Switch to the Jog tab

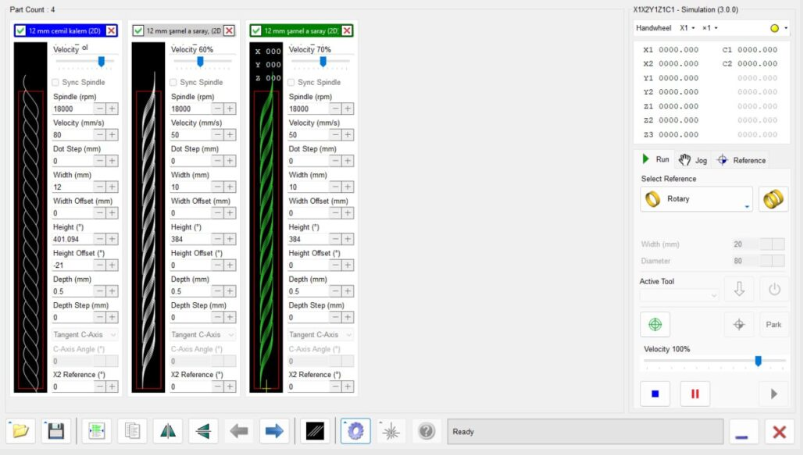pos(693,160)
